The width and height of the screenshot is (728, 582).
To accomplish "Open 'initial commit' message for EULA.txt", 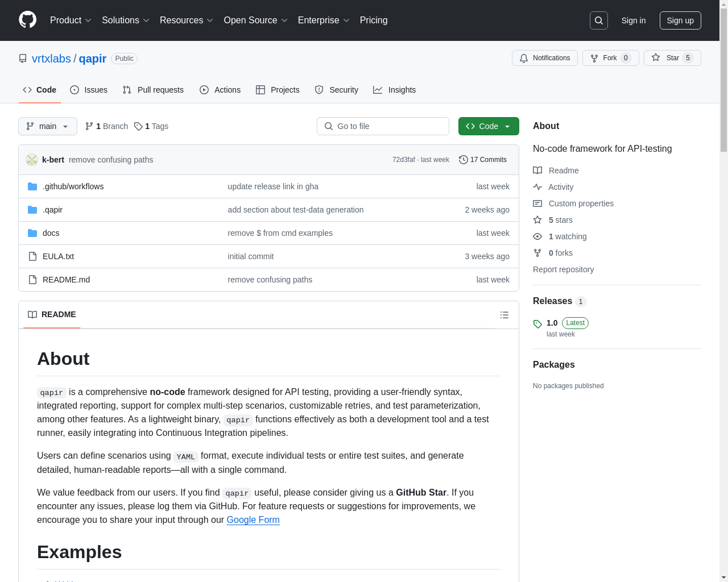I will pyautogui.click(x=251, y=256).
